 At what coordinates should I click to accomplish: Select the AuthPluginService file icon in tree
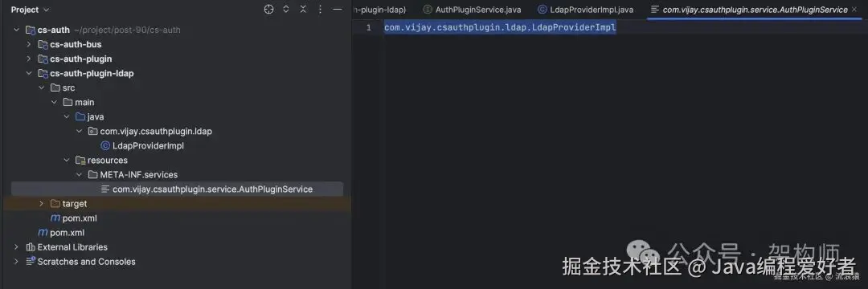105,189
